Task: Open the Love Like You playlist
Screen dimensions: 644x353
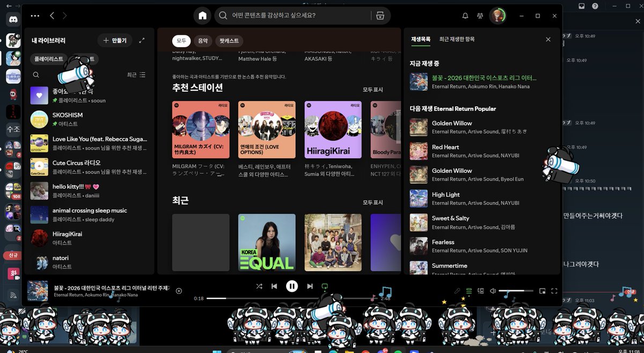Action: point(89,143)
